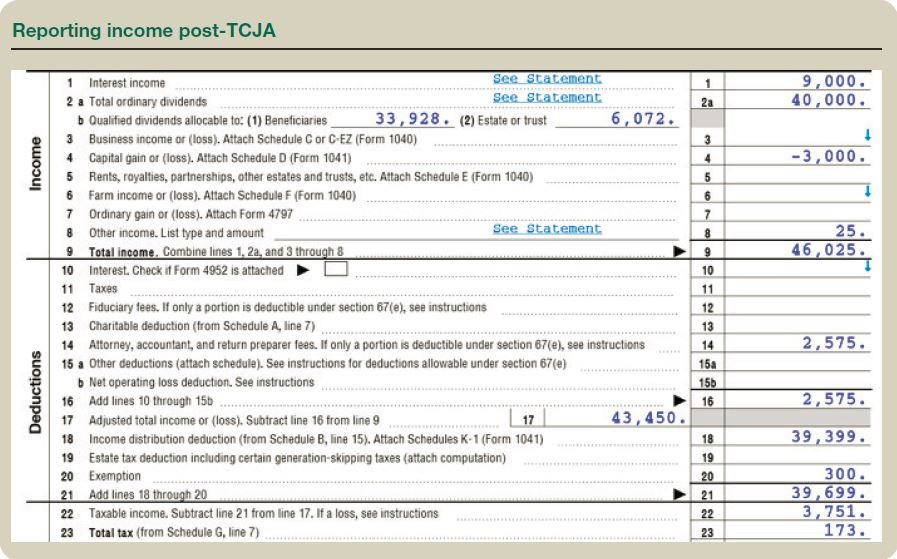
Task: Click the empty line 12 Fiduciary fees field
Action: coord(797,306)
